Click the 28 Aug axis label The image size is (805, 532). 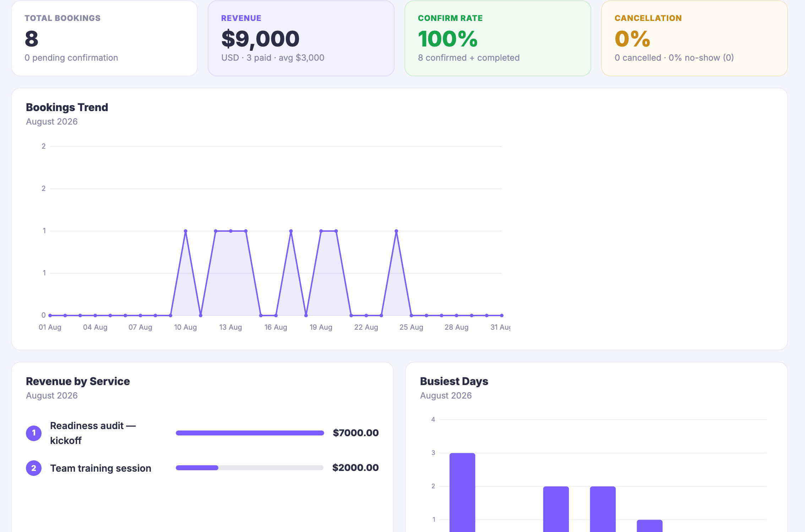(x=457, y=327)
